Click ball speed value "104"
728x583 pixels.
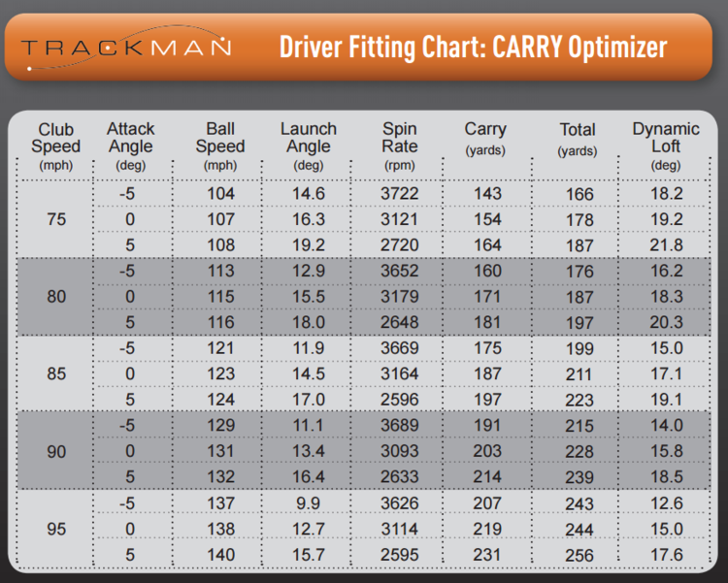pos(220,194)
